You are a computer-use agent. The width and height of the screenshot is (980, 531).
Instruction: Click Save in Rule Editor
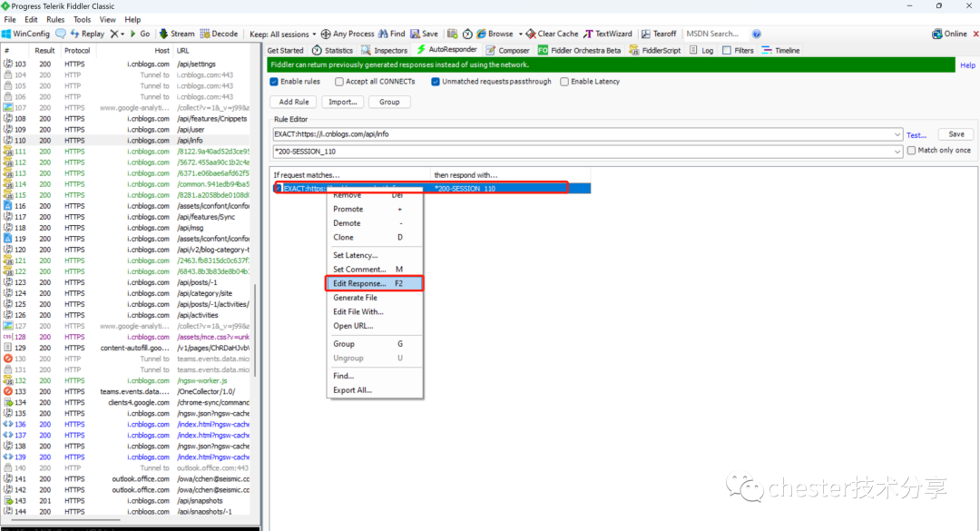tap(956, 134)
